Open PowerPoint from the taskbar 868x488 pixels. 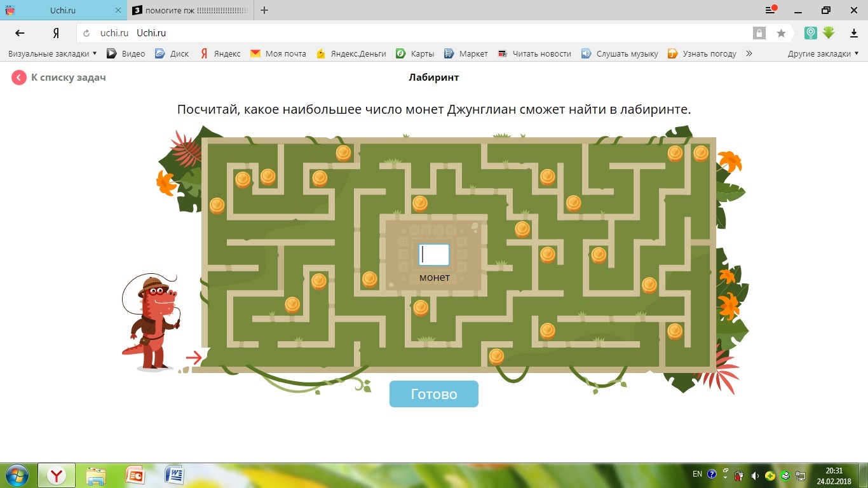pyautogui.click(x=135, y=475)
